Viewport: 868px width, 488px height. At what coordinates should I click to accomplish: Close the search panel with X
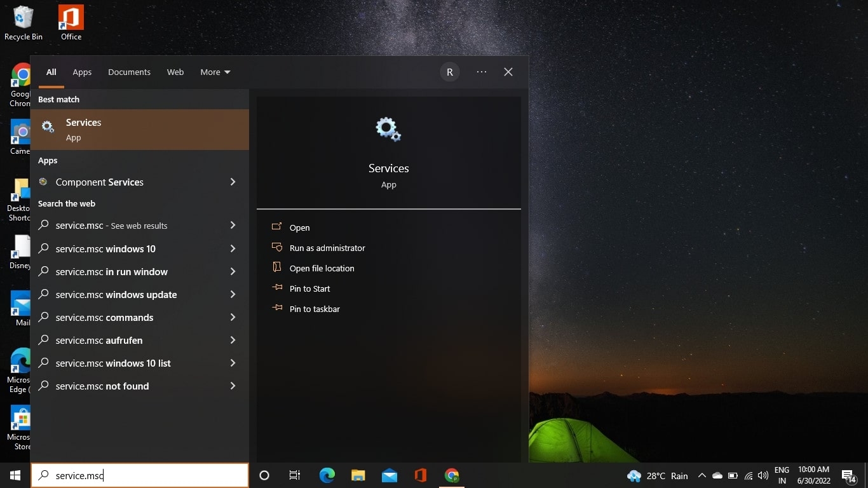[508, 72]
